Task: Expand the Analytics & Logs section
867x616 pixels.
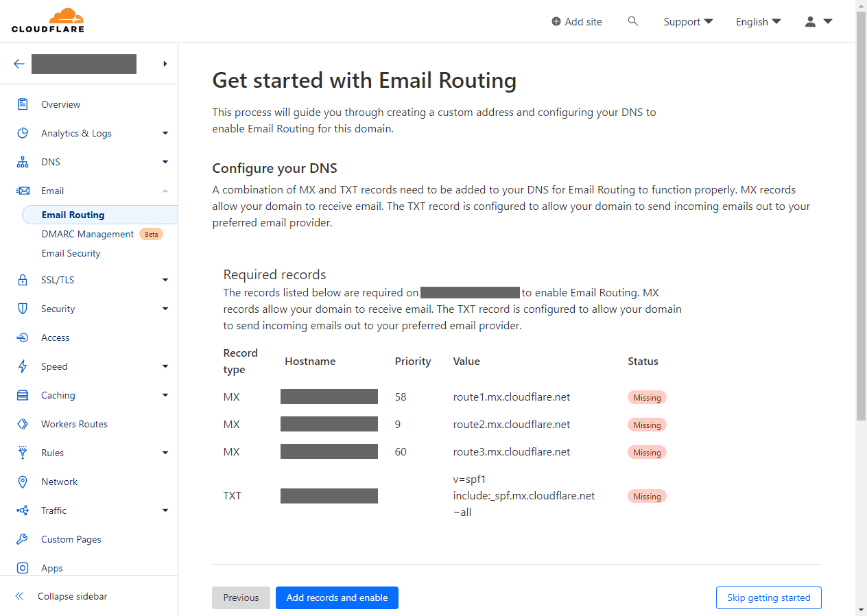Action: 165,133
